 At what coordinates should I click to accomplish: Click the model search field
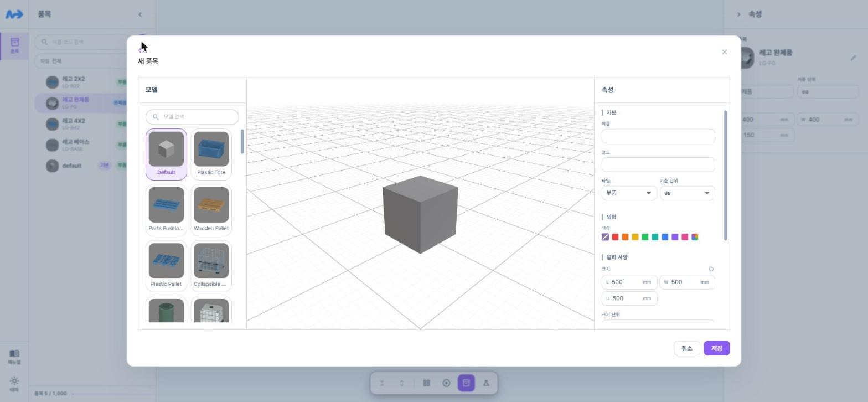(x=192, y=117)
